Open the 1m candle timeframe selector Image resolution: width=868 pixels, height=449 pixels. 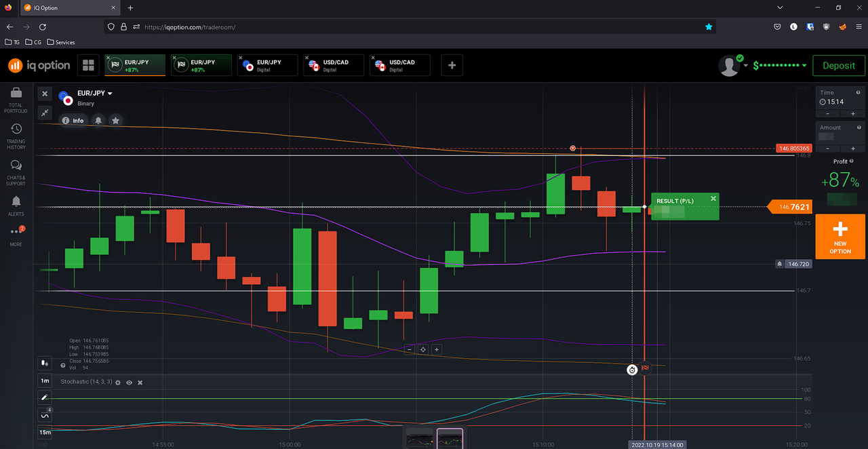pyautogui.click(x=45, y=380)
